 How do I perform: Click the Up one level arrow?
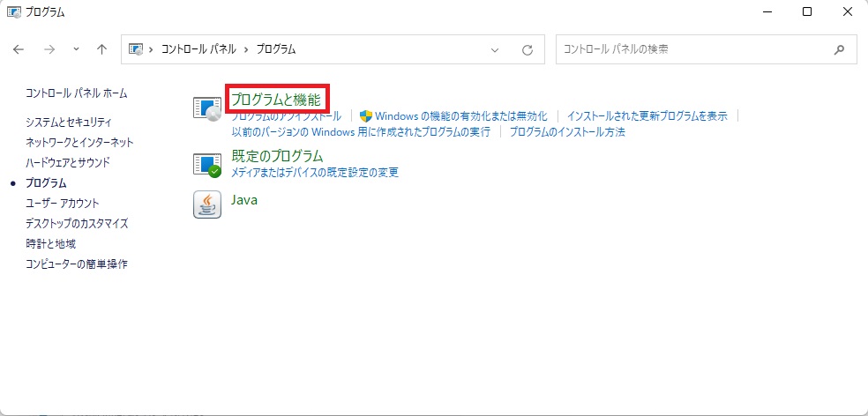pos(101,49)
